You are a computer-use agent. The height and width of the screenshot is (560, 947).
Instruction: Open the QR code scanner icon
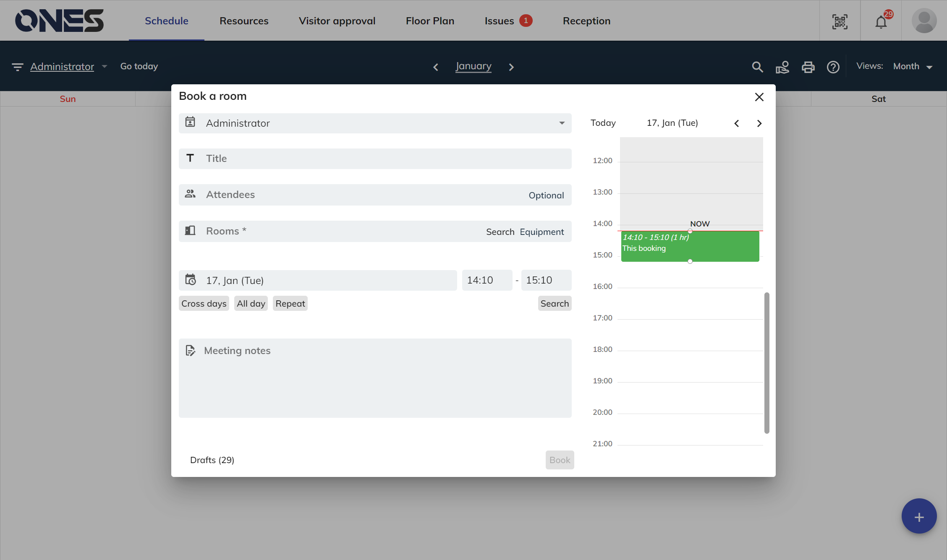840,21
